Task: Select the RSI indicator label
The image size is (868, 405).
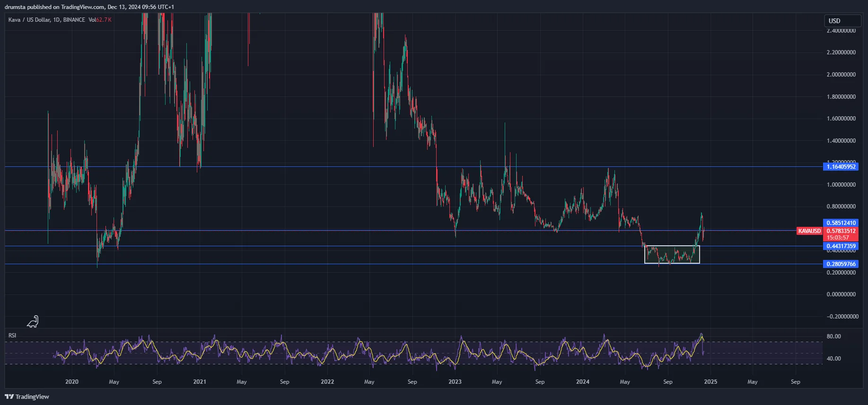Action: (12, 336)
